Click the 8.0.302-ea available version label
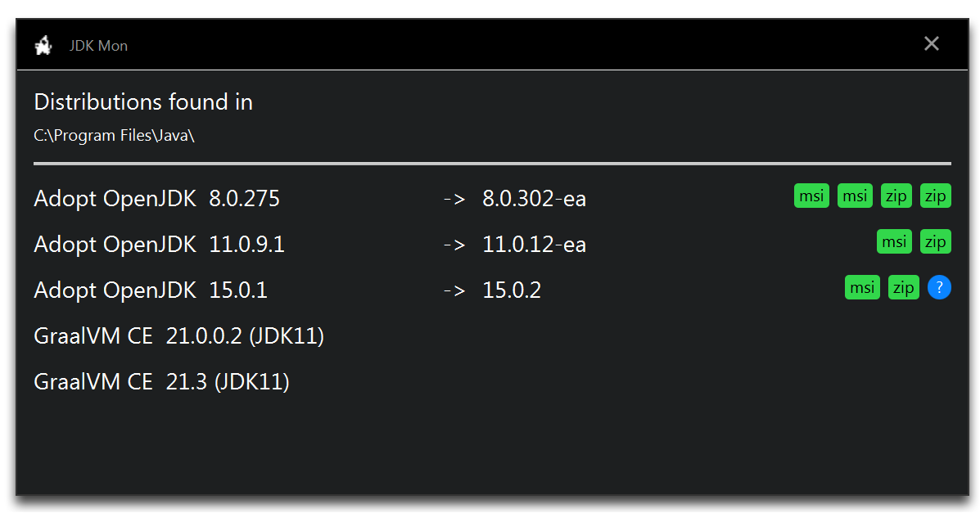The height and width of the screenshot is (513, 980). click(x=535, y=199)
